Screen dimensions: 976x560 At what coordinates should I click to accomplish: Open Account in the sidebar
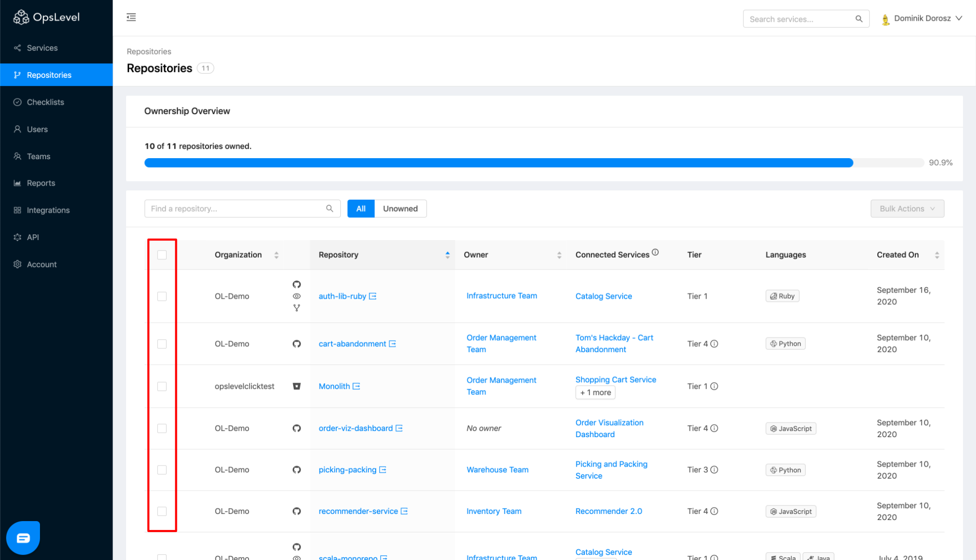point(57,264)
